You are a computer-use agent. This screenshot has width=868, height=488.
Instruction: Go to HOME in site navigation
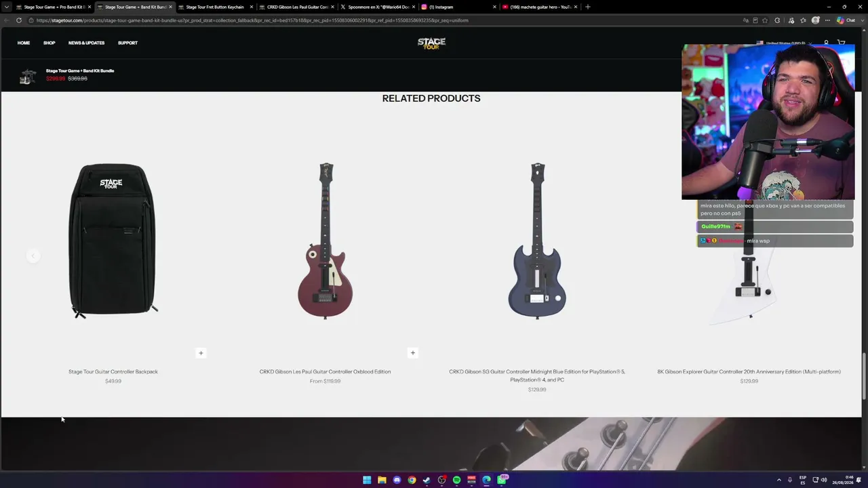[x=24, y=43]
